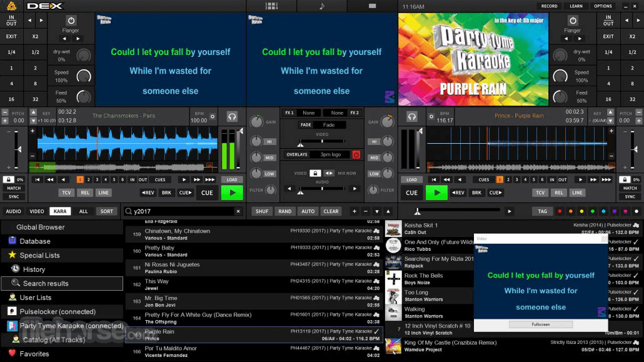Open Catalog (All Tracks)
This screenshot has height=362, width=644.
[54, 340]
